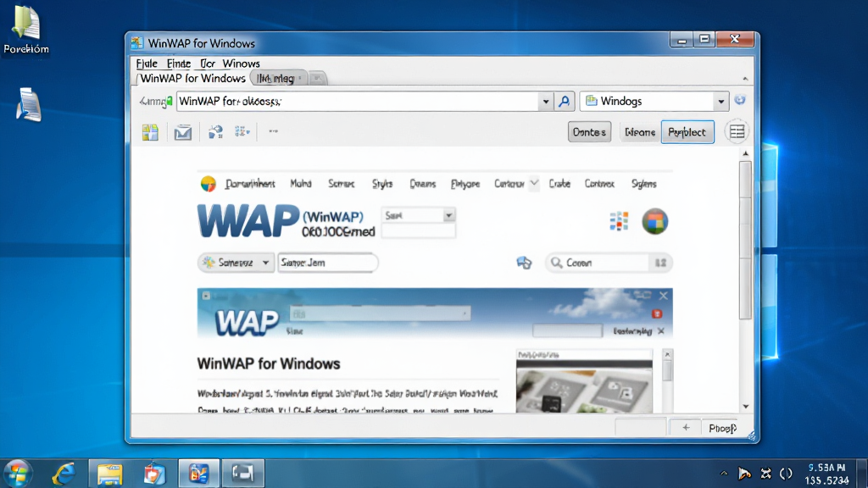Viewport: 868px width, 488px height.
Task: Click the magnifier search icon beside address bar
Action: click(564, 102)
